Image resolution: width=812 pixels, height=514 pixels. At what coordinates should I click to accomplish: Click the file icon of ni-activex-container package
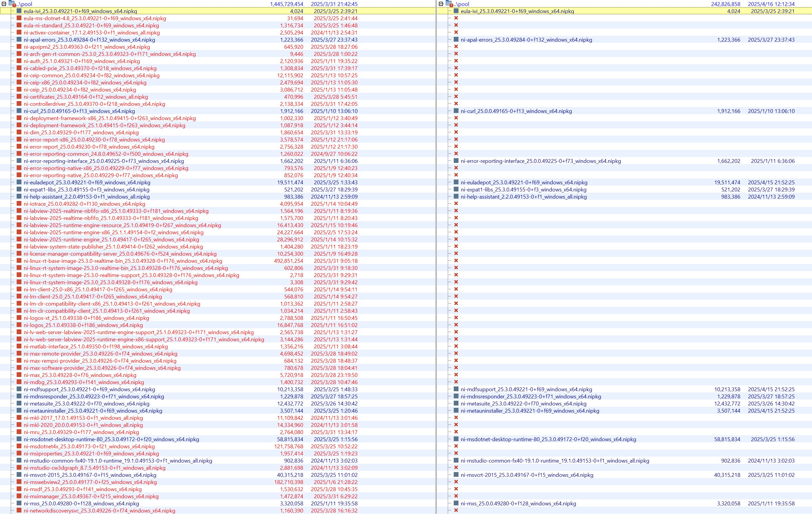pos(19,32)
